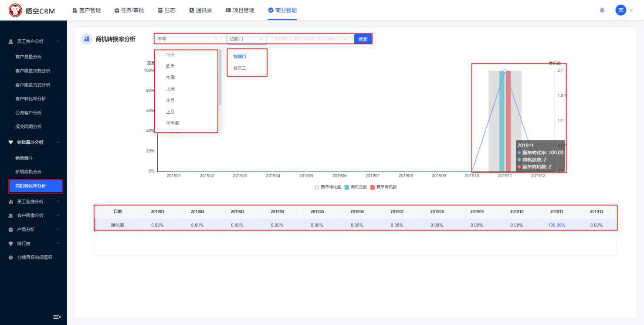Open the 任务/审批 top menu
Viewport: 644px width, 325px height.
(129, 10)
